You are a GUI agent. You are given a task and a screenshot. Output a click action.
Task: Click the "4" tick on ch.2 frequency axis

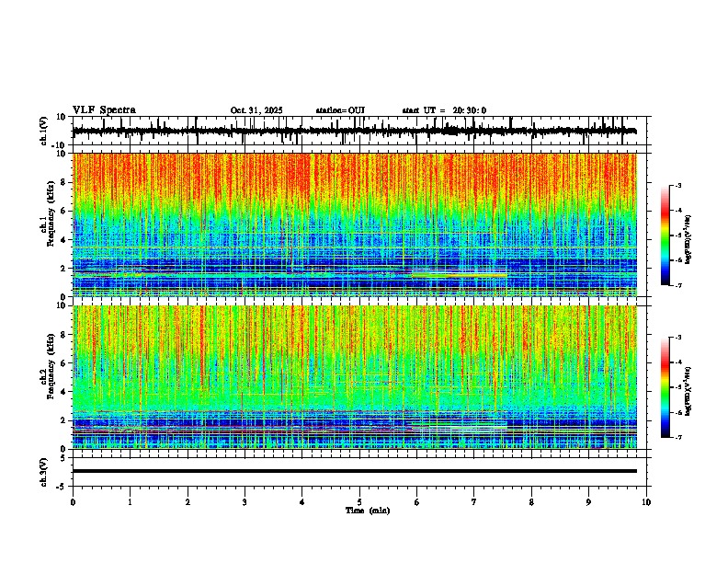tap(64, 392)
